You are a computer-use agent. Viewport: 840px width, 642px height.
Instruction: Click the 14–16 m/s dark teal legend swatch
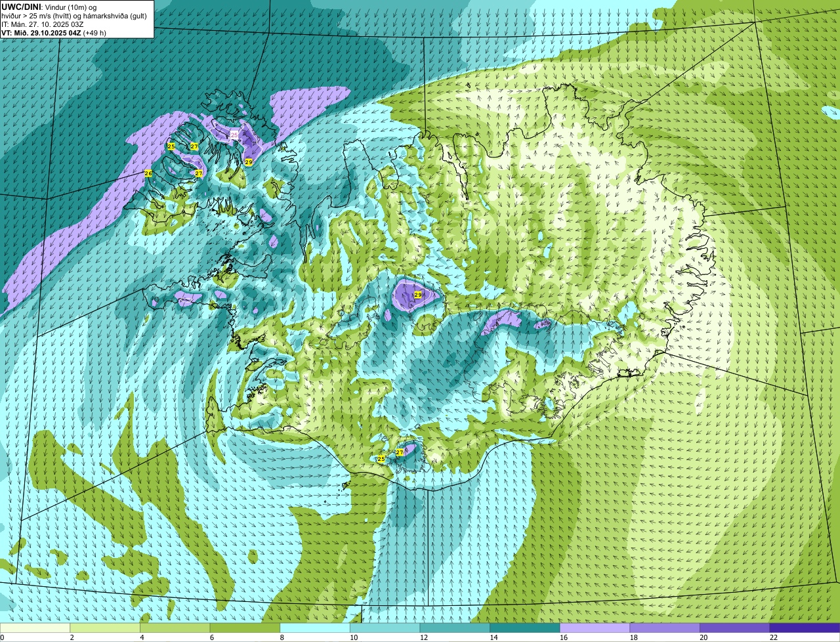[x=525, y=628]
